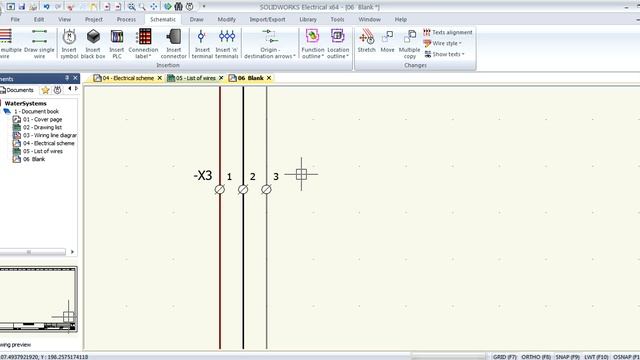This screenshot has width=640, height=360.
Task: Select 01 - Cover page in tree
Action: point(38,120)
